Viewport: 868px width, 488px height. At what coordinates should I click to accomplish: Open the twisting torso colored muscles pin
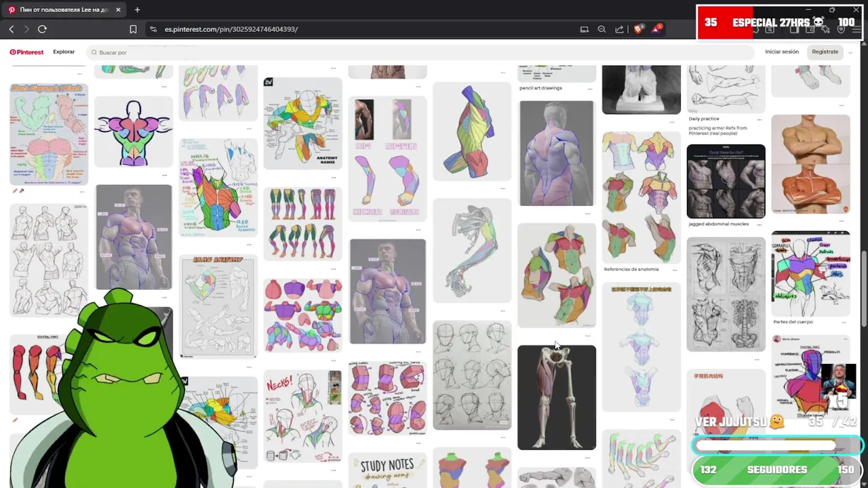pos(472,131)
